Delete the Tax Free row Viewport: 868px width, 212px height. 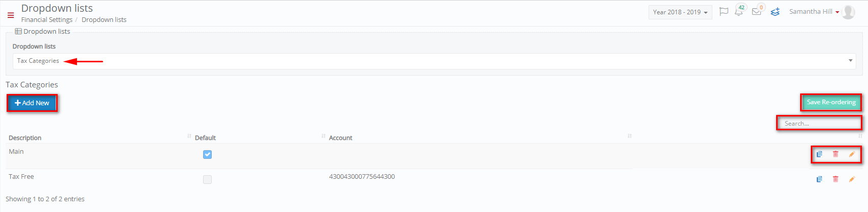[835, 179]
